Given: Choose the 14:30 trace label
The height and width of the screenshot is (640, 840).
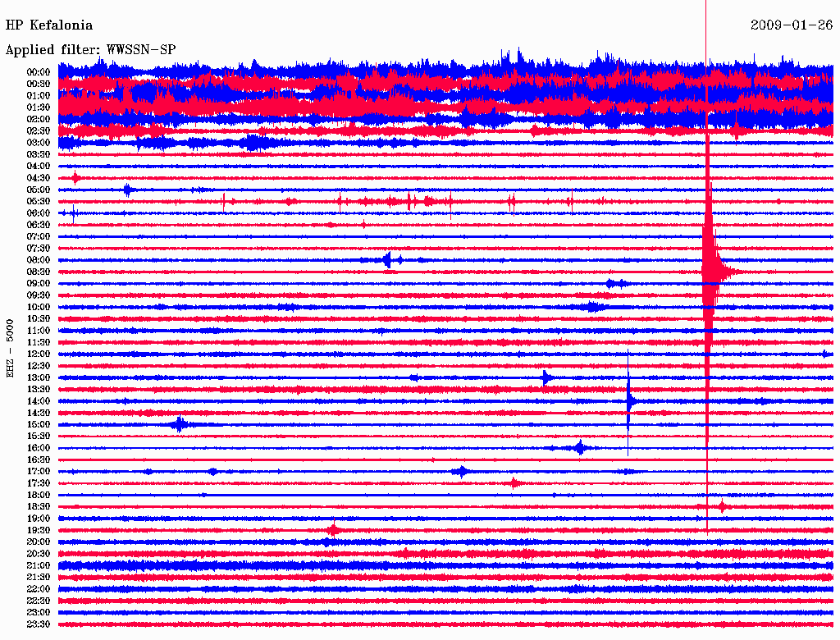Looking at the screenshot, I should pos(39,414).
